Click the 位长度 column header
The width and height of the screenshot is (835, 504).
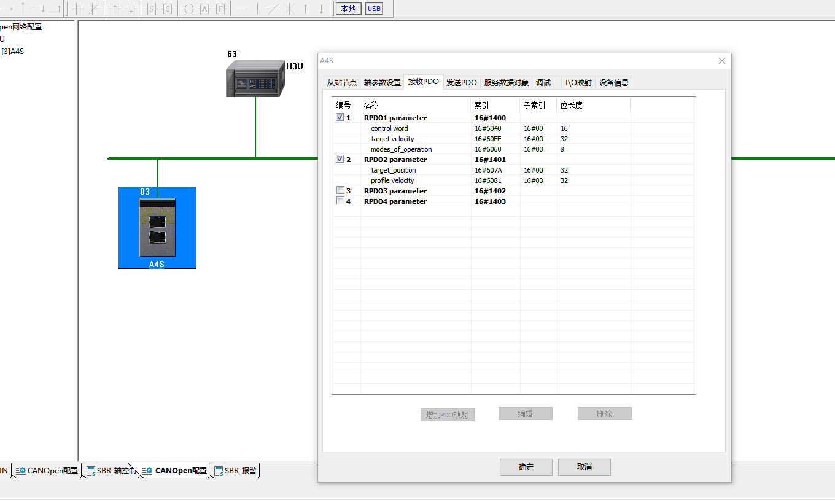[594, 105]
